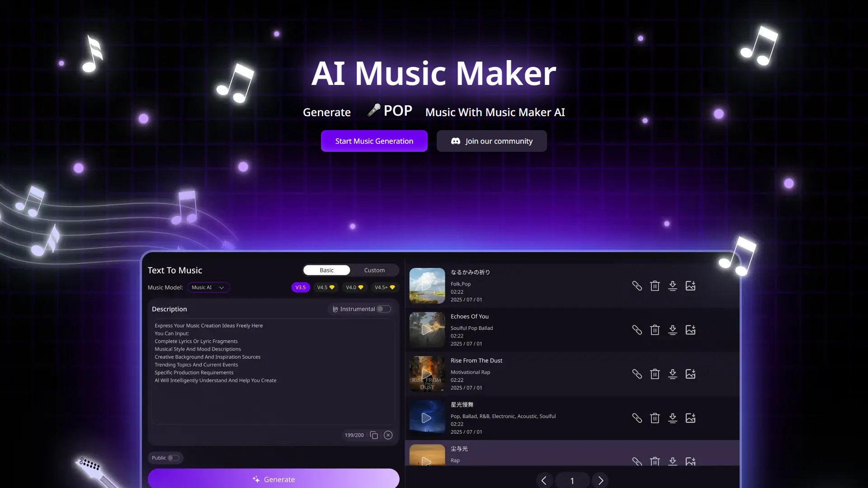Select the V4.5 music model version
Viewport: 868px width, 488px height.
tap(325, 287)
